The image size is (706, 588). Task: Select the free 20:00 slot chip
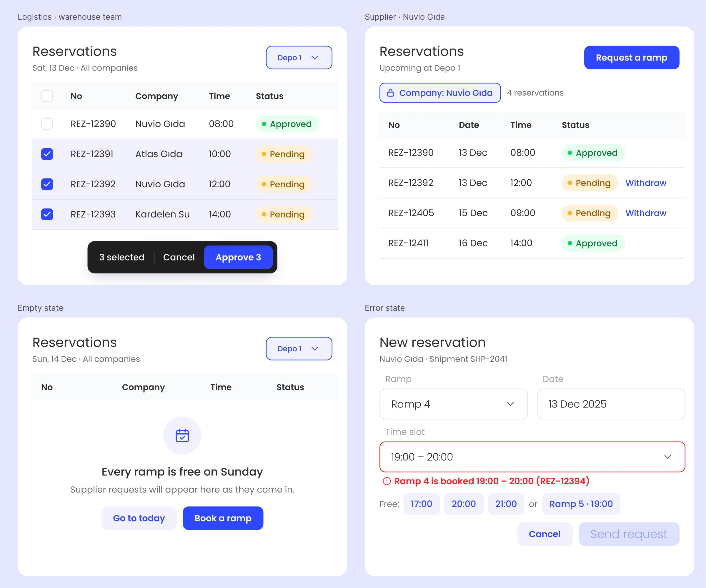(464, 504)
